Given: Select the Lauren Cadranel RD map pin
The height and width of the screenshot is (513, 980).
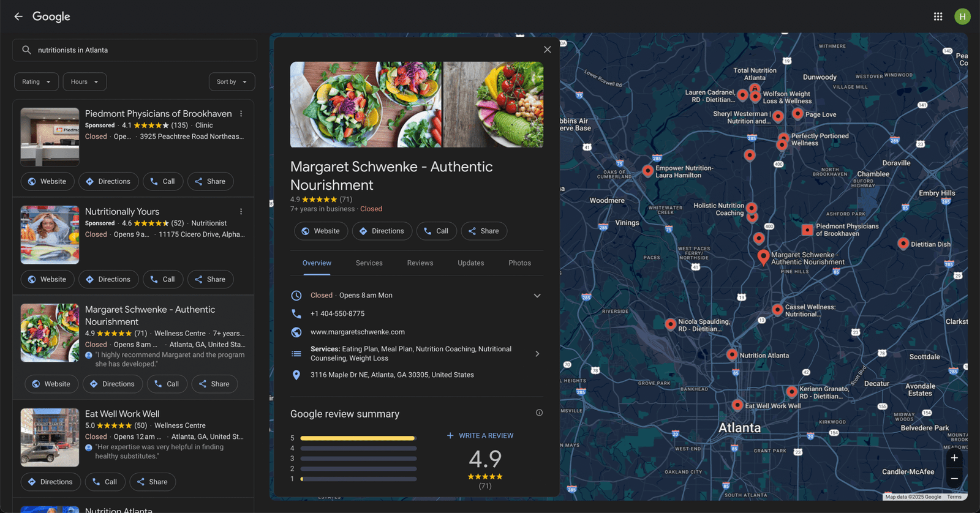Looking at the screenshot, I should pos(742,95).
